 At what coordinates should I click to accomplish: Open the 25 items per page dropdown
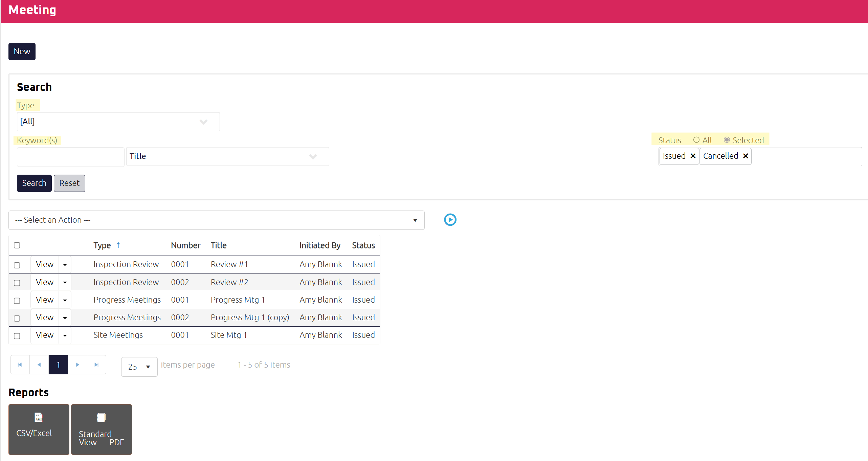[139, 367]
